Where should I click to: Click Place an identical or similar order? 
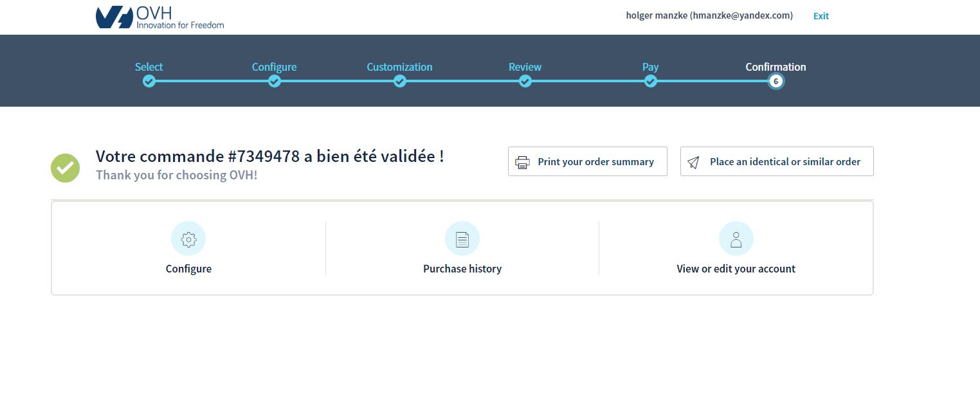pos(777,161)
